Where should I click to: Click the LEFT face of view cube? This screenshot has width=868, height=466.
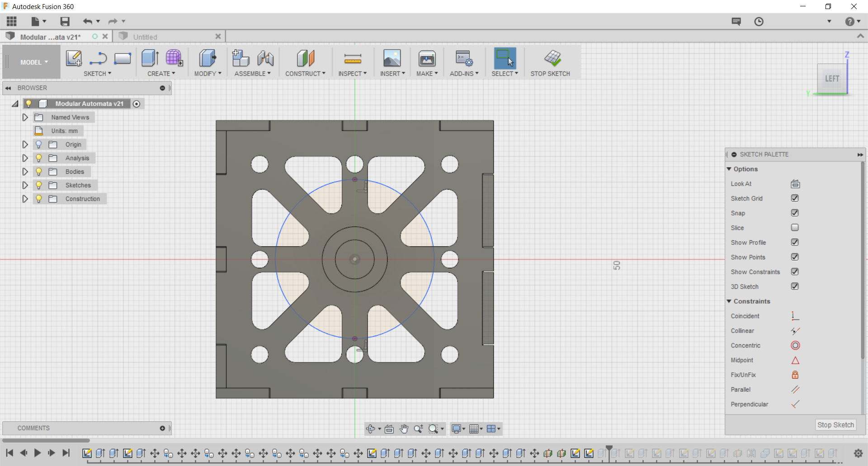pyautogui.click(x=832, y=79)
